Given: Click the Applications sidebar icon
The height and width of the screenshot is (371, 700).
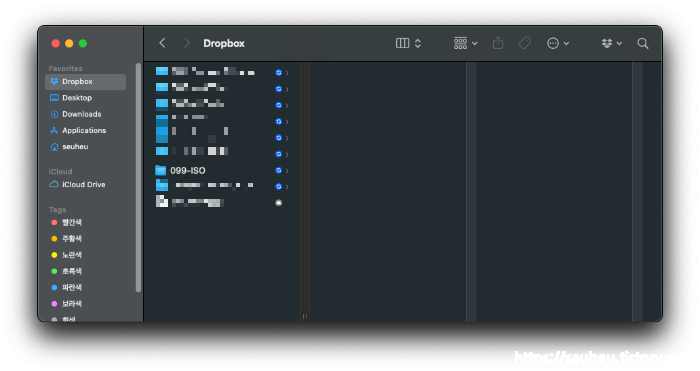Looking at the screenshot, I should click(x=54, y=130).
